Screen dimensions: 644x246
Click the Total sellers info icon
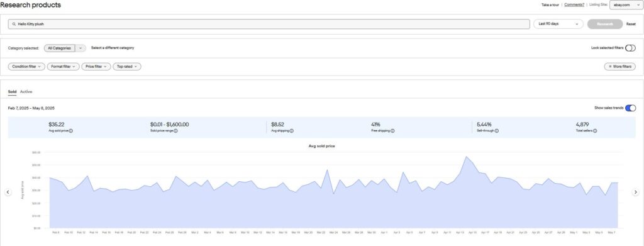pyautogui.click(x=595, y=131)
